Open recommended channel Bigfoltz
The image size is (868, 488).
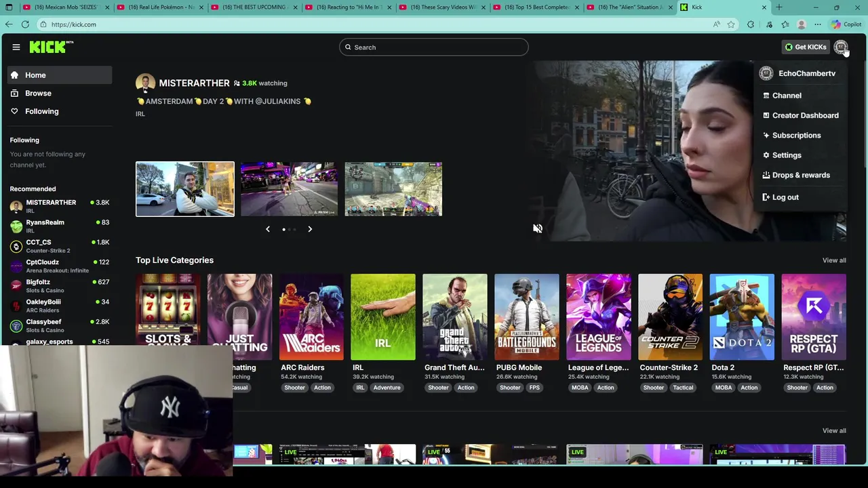[x=60, y=285]
